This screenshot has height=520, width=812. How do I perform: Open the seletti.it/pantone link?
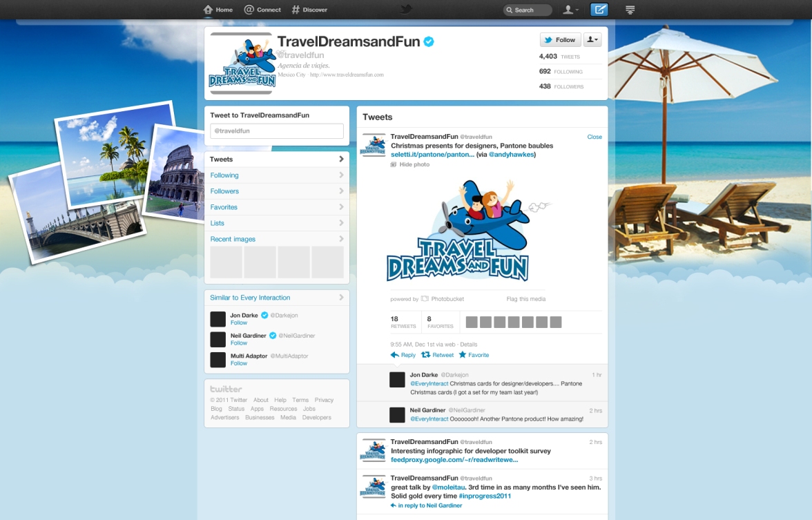point(432,155)
